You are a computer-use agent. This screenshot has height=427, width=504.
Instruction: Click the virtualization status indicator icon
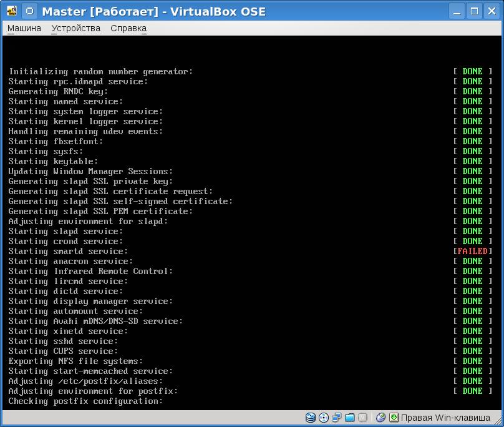[363, 418]
